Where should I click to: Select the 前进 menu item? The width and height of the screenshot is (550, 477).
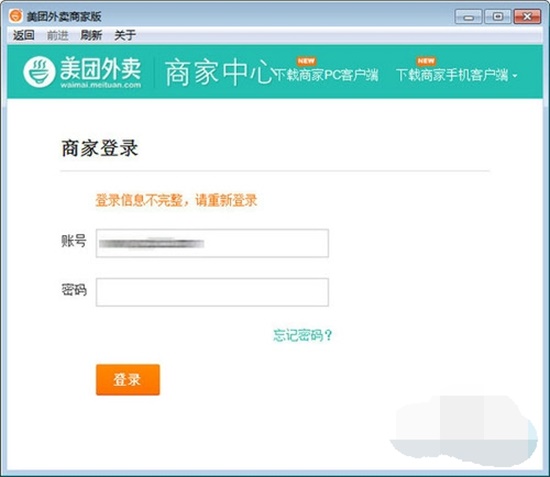point(58,35)
